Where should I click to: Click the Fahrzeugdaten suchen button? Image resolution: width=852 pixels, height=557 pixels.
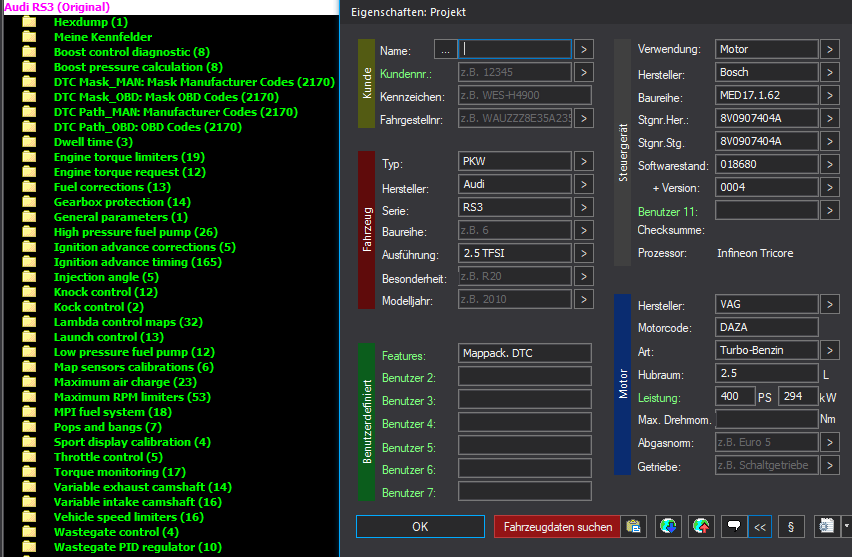point(557,527)
